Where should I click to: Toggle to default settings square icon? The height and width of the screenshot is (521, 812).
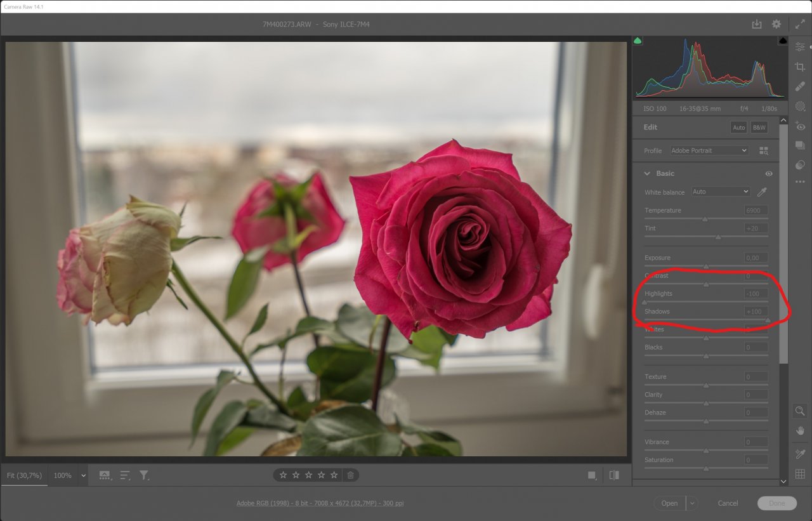[x=592, y=475]
